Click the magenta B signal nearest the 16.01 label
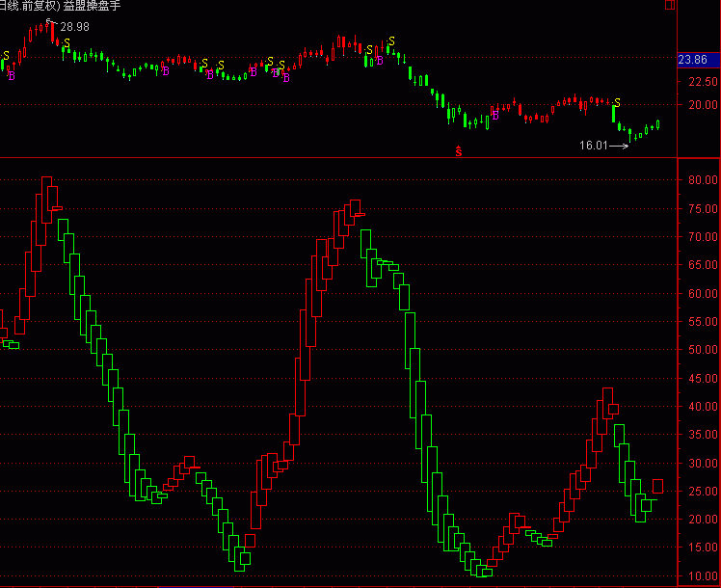Image resolution: width=721 pixels, height=588 pixels. point(495,116)
